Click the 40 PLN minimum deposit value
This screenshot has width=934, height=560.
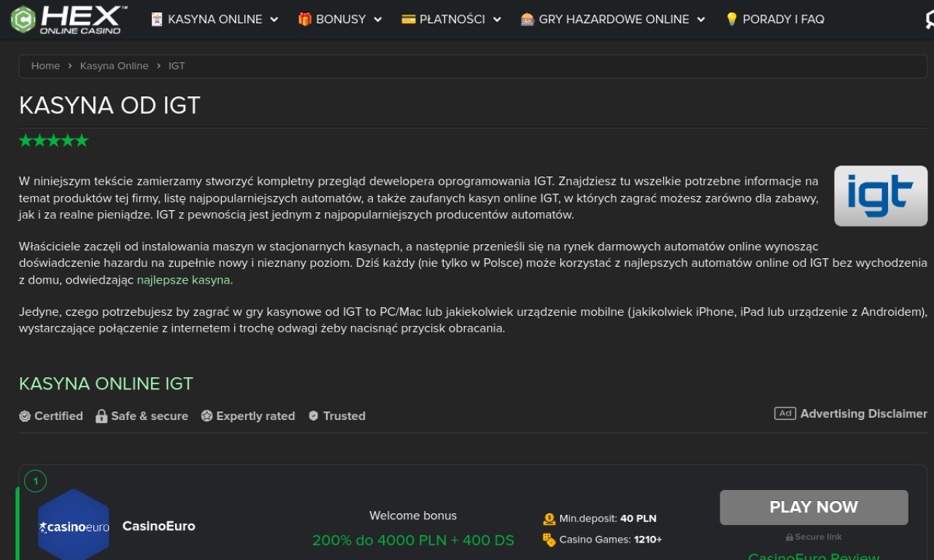[638, 519]
